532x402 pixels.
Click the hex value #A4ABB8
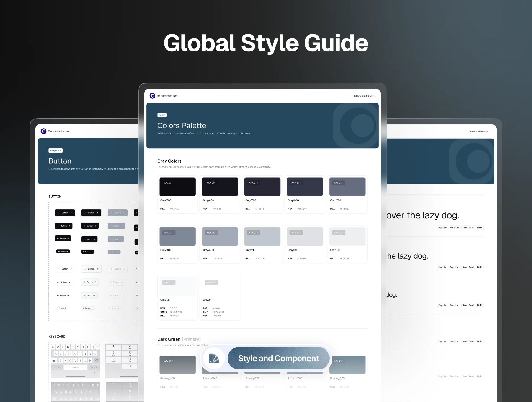pos(217,259)
